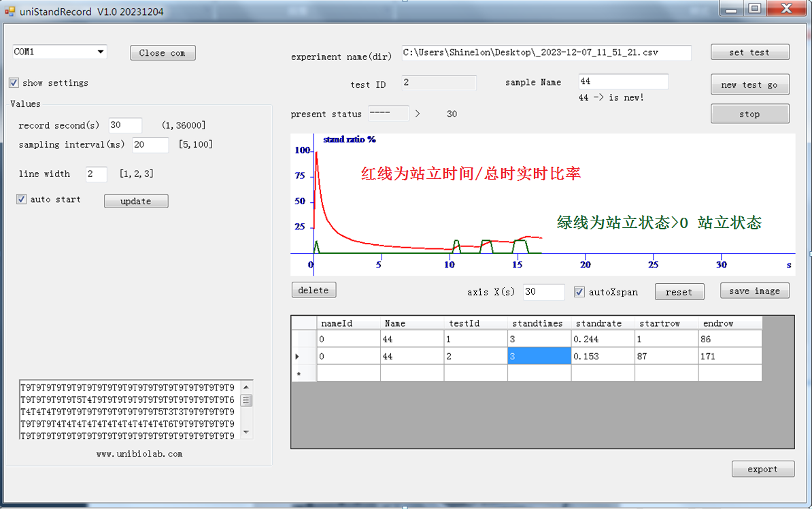Click the axis X(s) field

544,292
